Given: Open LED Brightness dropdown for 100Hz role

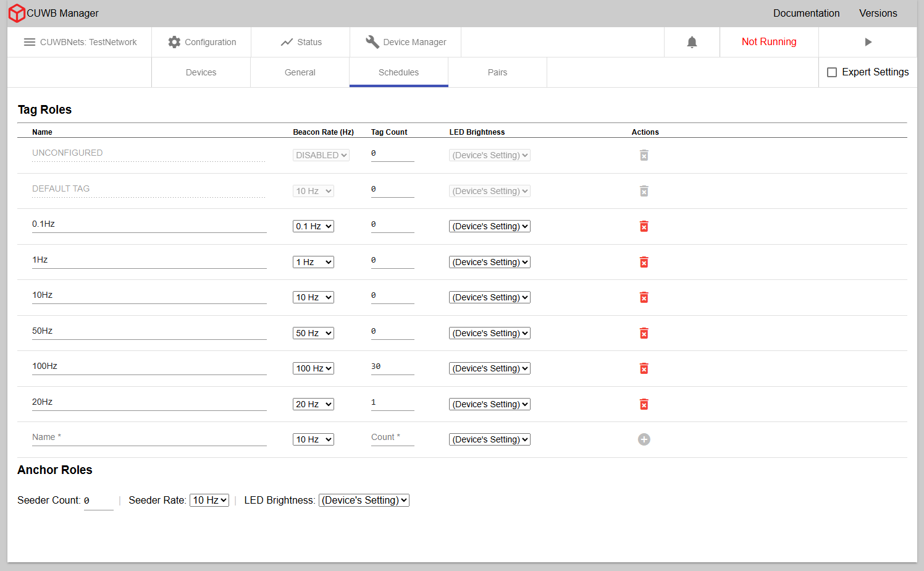Looking at the screenshot, I should 490,368.
